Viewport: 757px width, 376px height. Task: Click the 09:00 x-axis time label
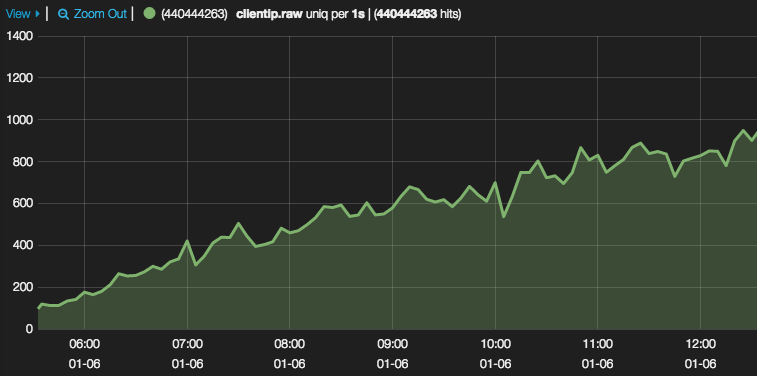click(393, 345)
